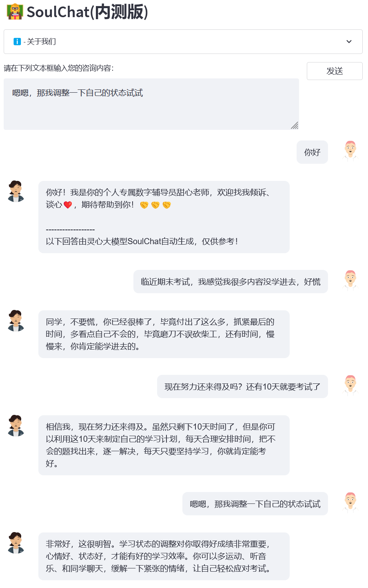Click the 临近期末考试 user message bubble

(231, 282)
